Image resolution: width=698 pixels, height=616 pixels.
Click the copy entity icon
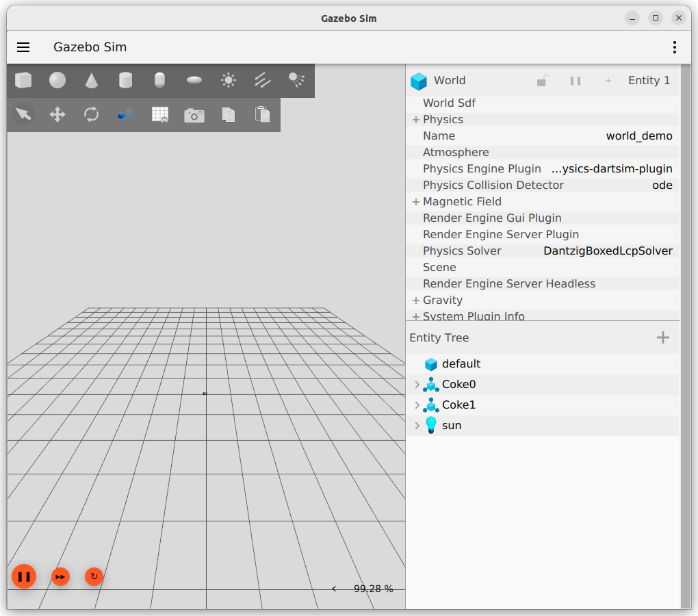[229, 114]
